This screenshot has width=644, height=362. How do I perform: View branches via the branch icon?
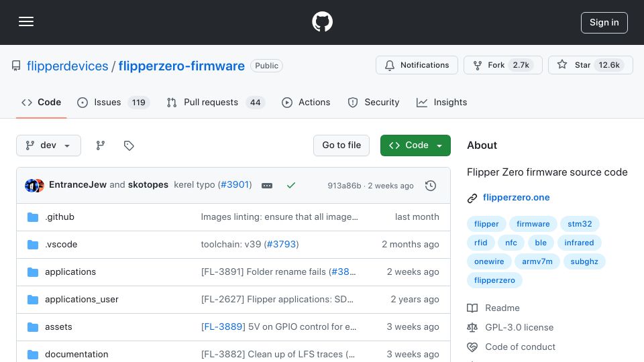[x=100, y=145]
